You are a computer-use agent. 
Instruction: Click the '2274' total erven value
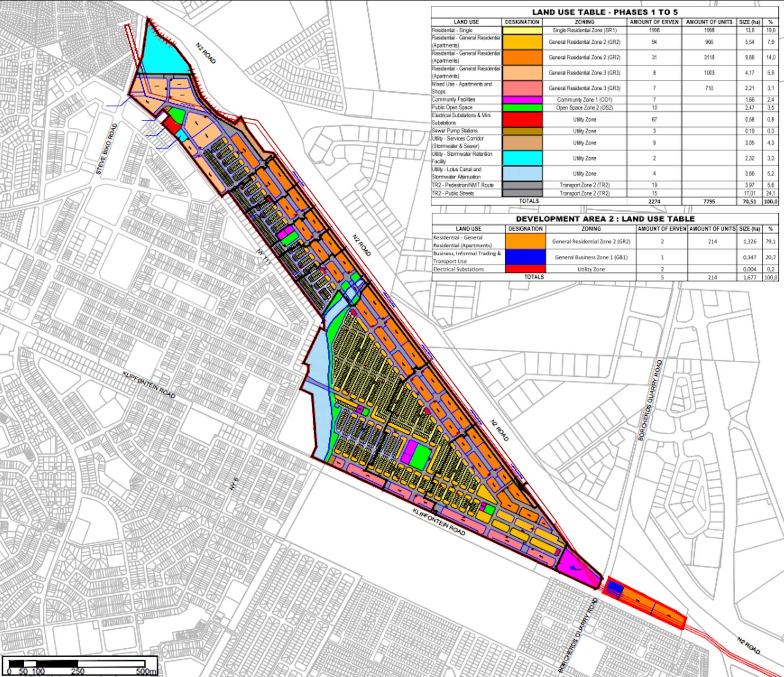pos(654,201)
